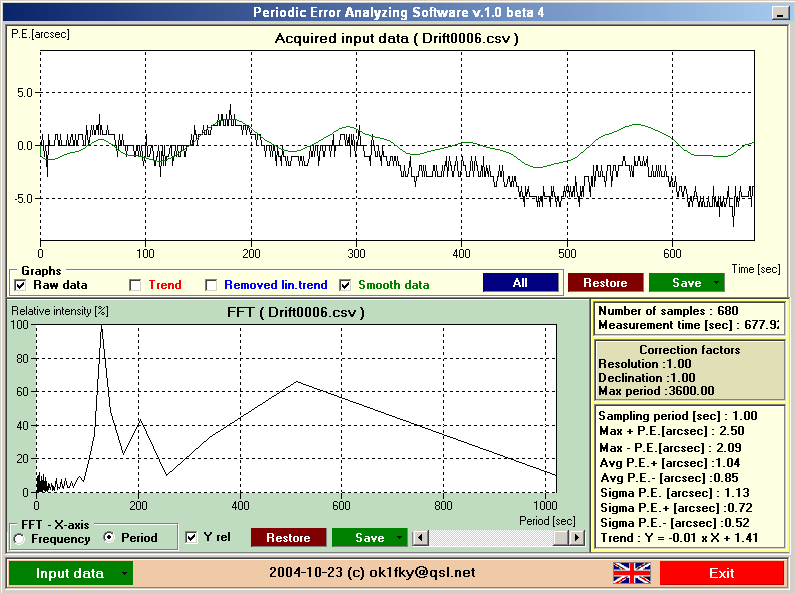Viewport: 795px width, 593px height.
Task: Open the Save dropdown in the Graphs row
Action: click(x=717, y=284)
